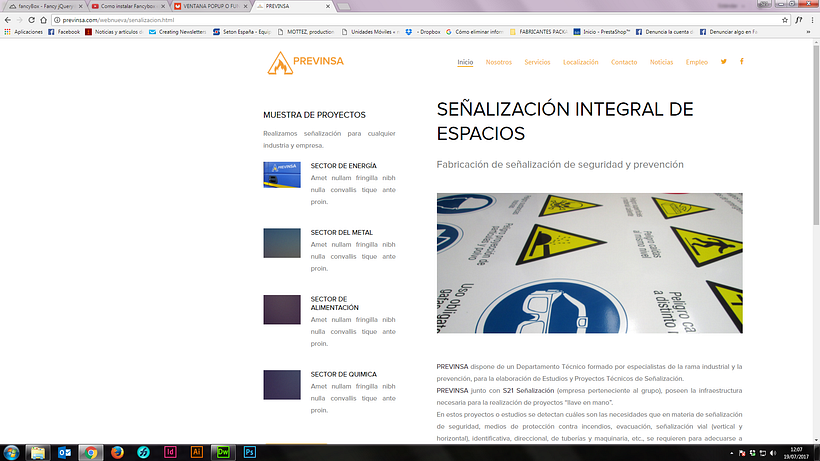This screenshot has width=820, height=461.
Task: Open File Explorer from the taskbar
Action: click(x=38, y=452)
